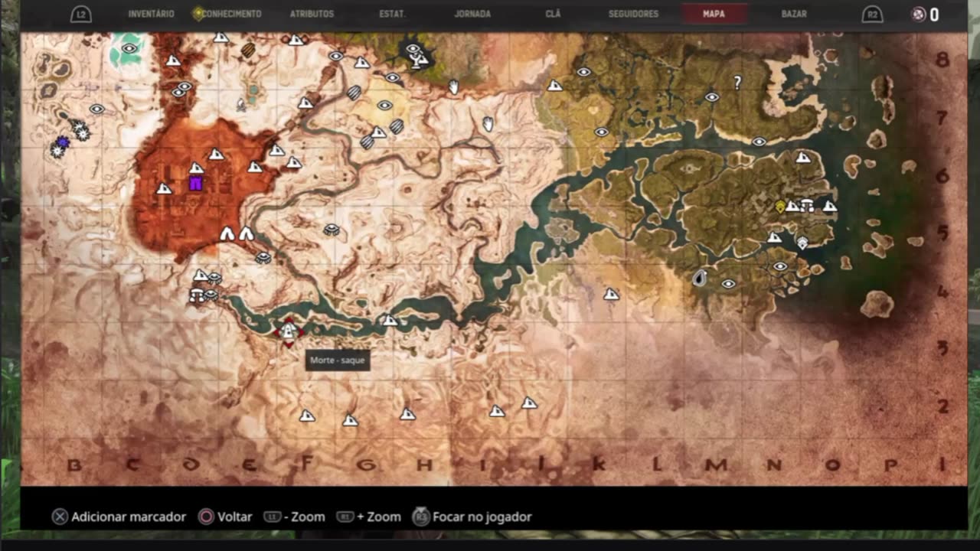The image size is (980, 551).
Task: Click the lone eye icon on the western edge
Action: coord(96,109)
